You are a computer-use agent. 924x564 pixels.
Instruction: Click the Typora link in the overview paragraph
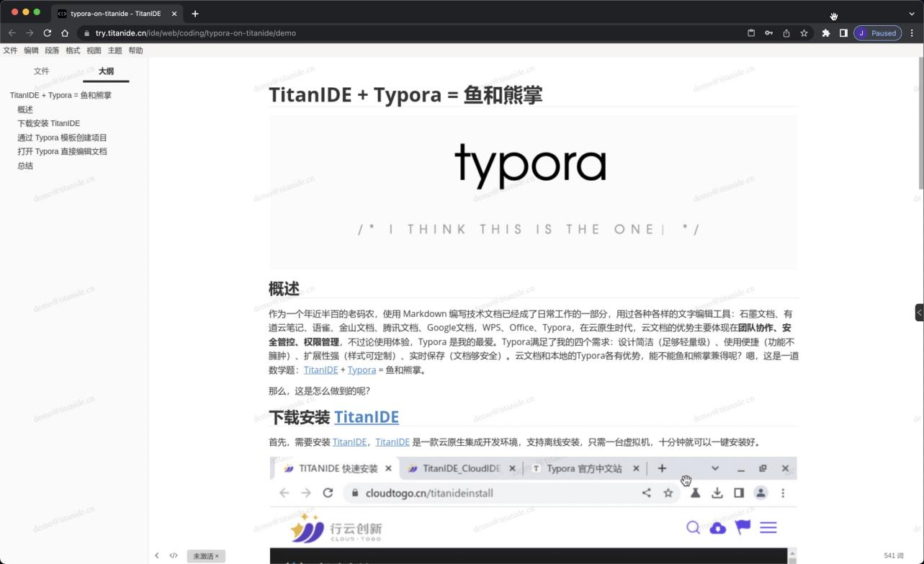coord(362,370)
